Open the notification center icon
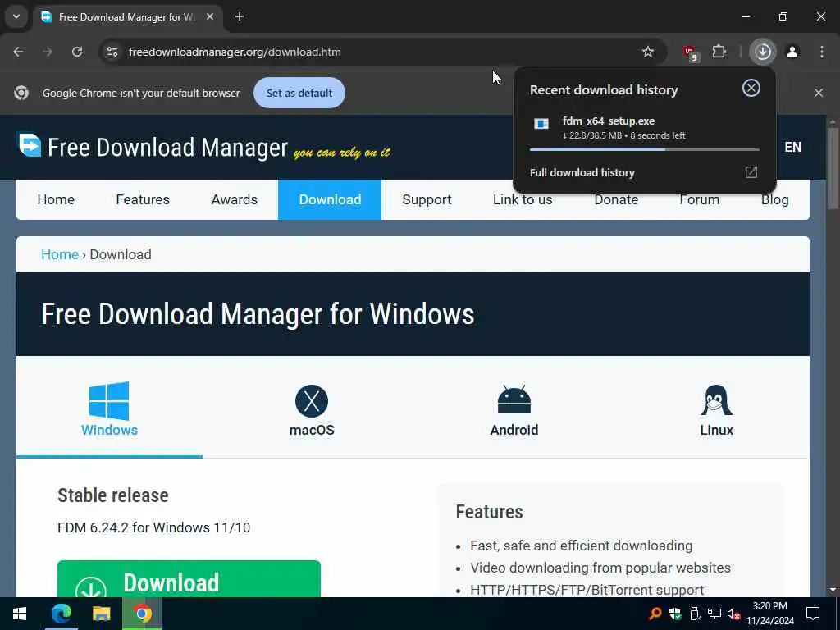The width and height of the screenshot is (840, 630). 813,614
